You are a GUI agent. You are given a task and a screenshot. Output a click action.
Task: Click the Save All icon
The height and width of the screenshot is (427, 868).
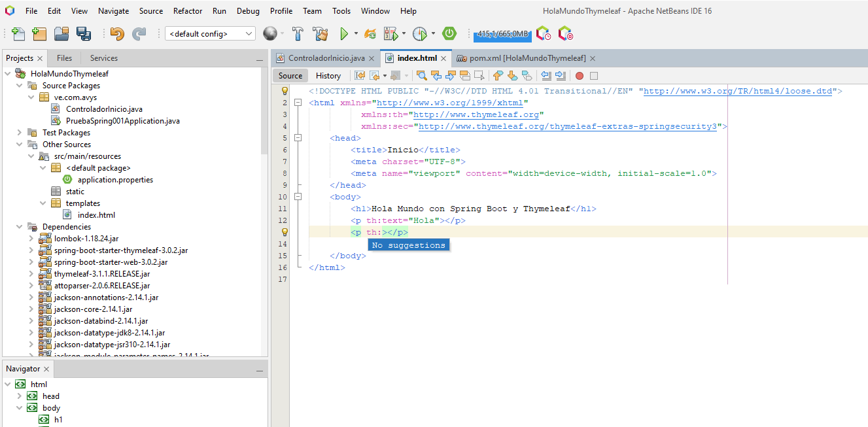pos(84,34)
